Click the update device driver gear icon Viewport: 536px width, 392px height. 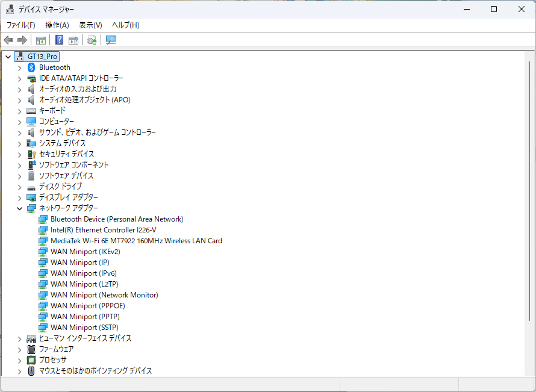pos(92,40)
